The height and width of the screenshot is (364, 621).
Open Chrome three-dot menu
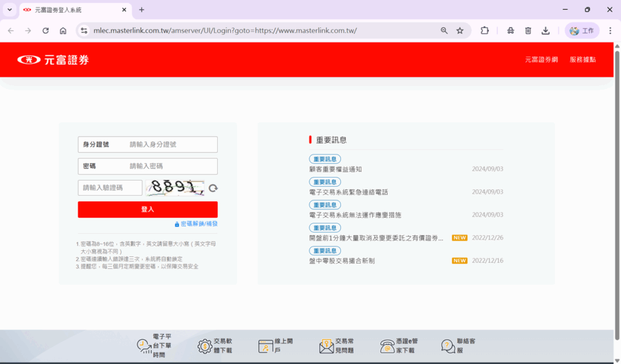click(x=609, y=30)
